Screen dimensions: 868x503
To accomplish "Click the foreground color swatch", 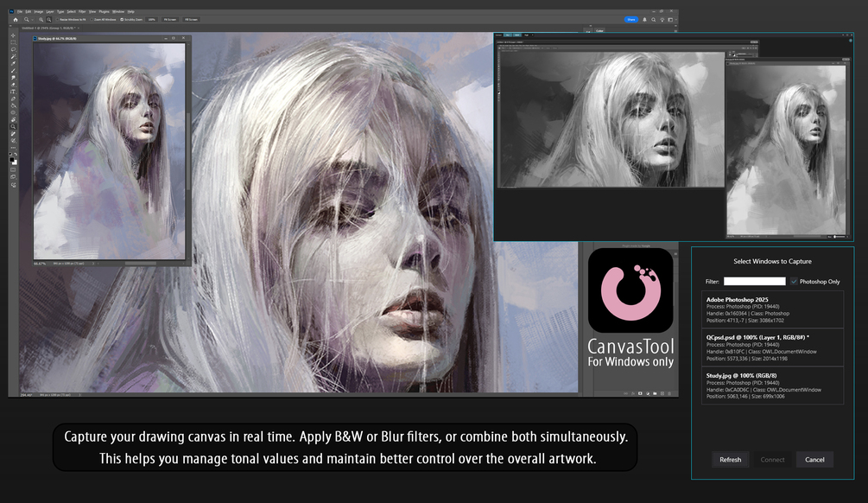I will 11,160.
